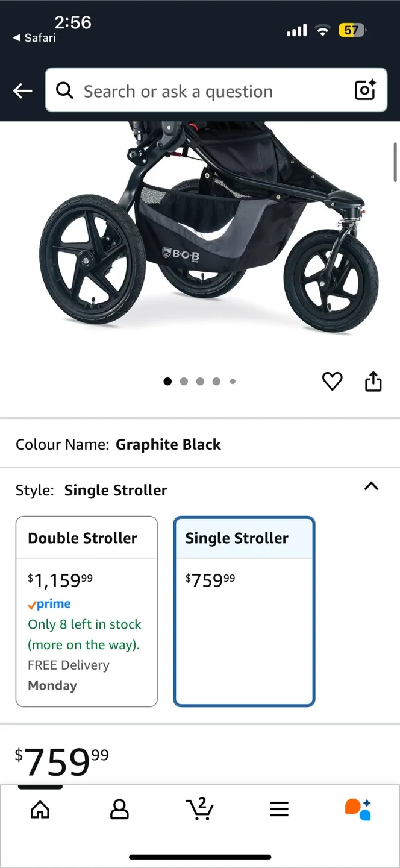Tap the share icon
400x868 pixels.
tap(373, 381)
